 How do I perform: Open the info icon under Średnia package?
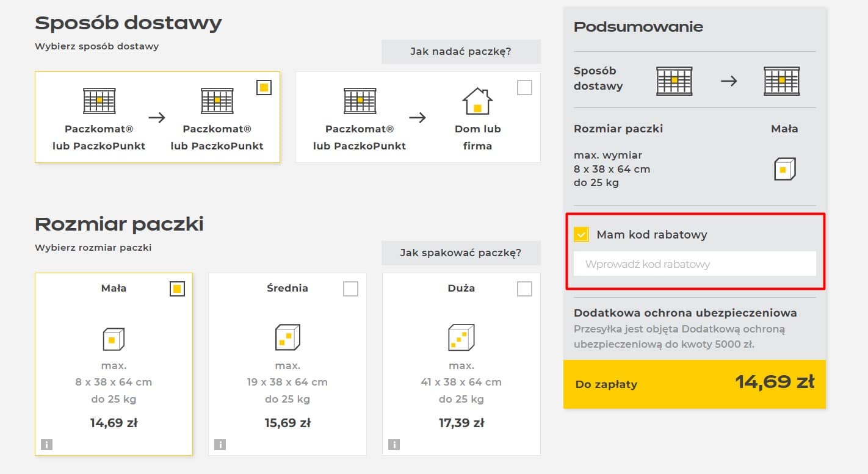click(x=220, y=445)
